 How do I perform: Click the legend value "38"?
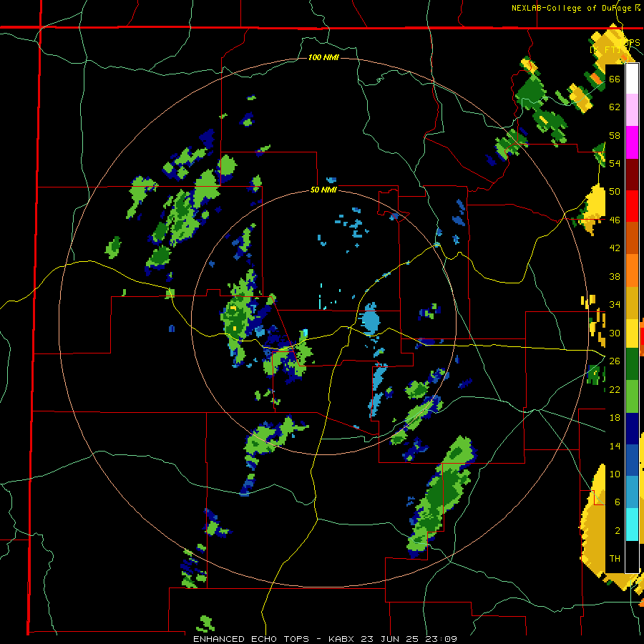click(615, 276)
